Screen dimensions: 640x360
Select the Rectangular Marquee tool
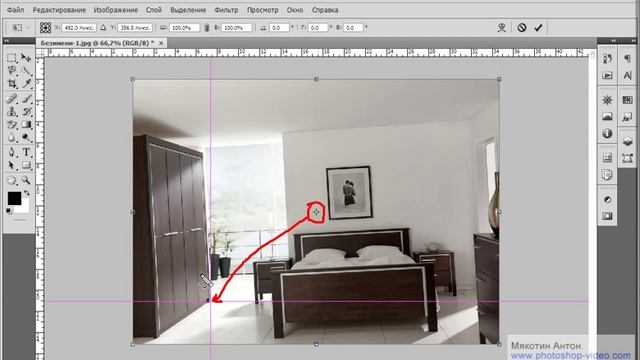12,58
